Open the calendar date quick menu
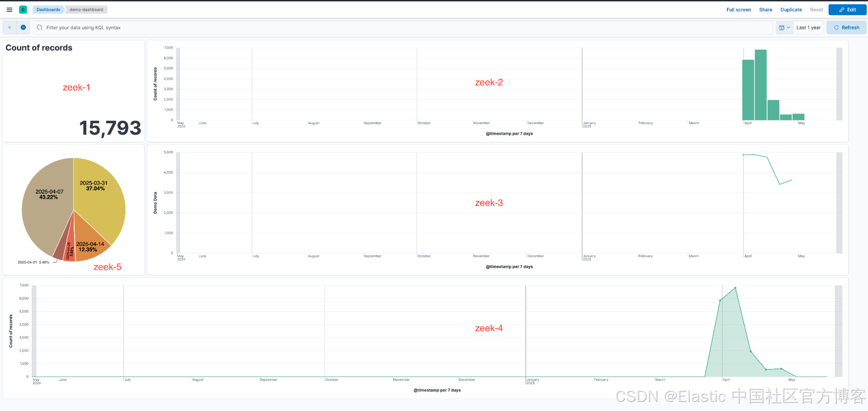The width and height of the screenshot is (868, 411). 784,27
